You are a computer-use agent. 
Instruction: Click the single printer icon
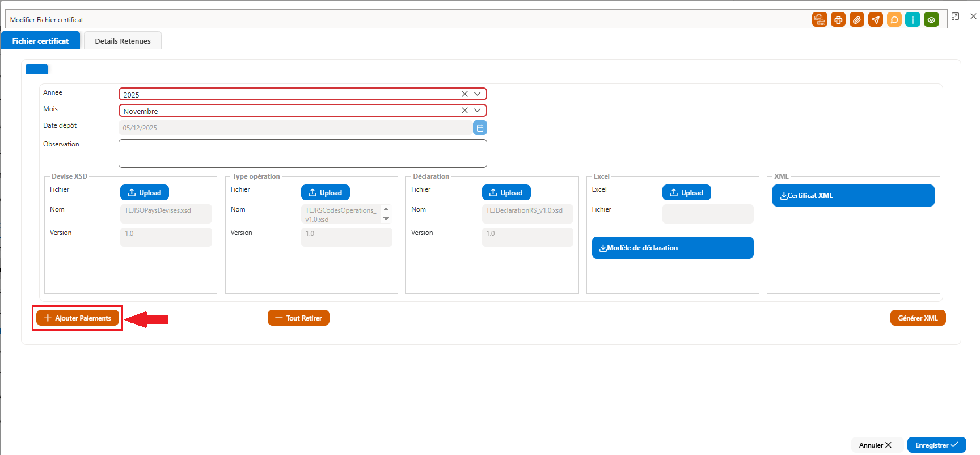tap(838, 20)
